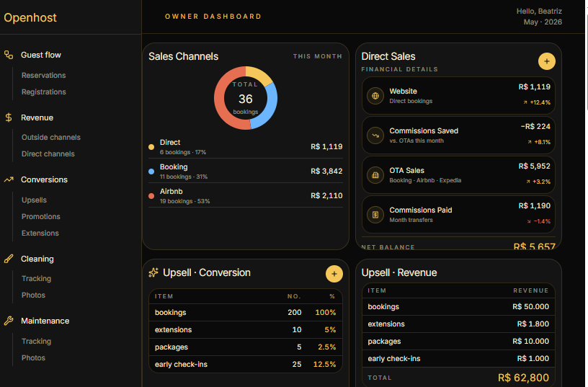Viewport: 588px width, 387px height.
Task: Open the OTA Sales card title
Action: tap(406, 171)
